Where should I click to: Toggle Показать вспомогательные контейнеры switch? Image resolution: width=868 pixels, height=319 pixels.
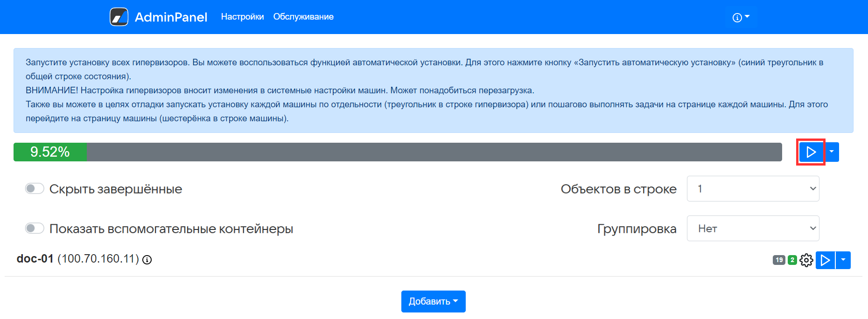point(35,228)
